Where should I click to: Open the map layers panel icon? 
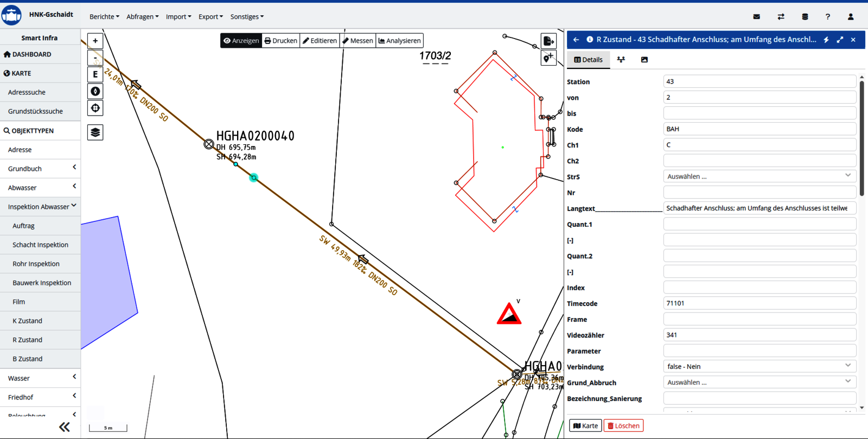coord(95,132)
